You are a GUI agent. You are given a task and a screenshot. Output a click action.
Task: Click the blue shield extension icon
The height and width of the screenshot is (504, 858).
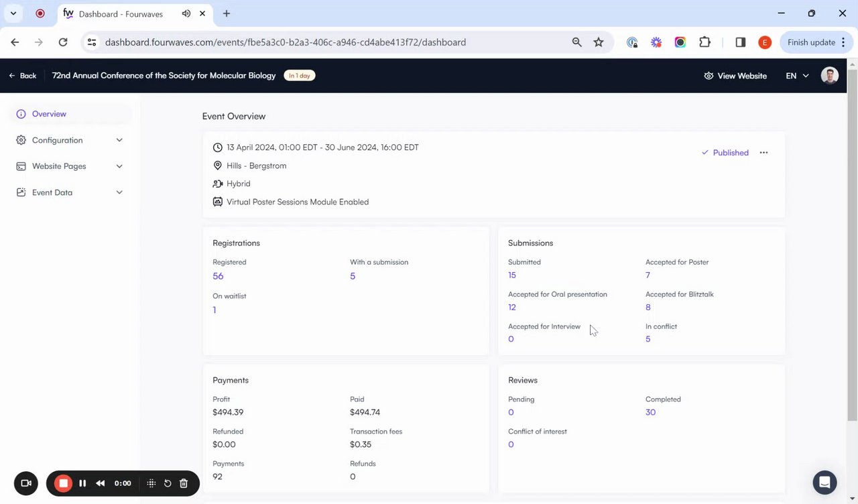[x=632, y=42]
